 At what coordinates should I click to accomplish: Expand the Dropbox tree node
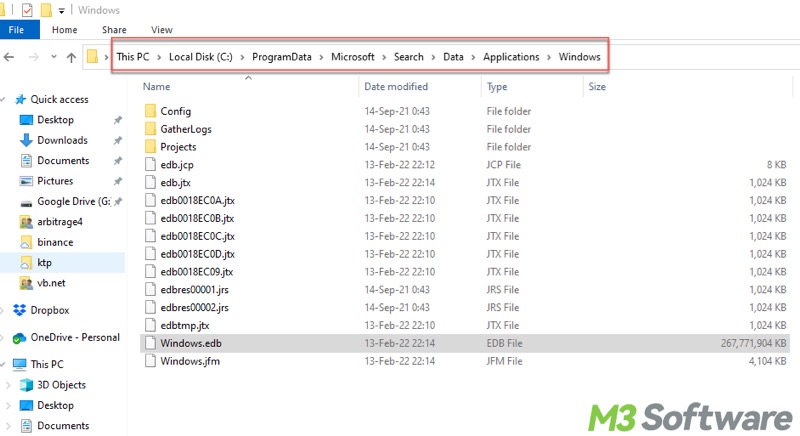7,310
